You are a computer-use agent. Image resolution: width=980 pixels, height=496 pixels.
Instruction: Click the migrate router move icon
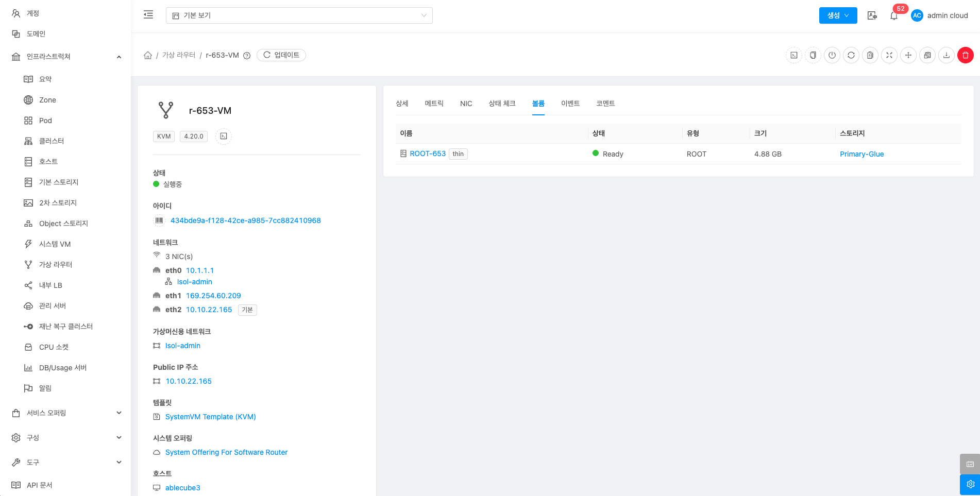click(908, 55)
